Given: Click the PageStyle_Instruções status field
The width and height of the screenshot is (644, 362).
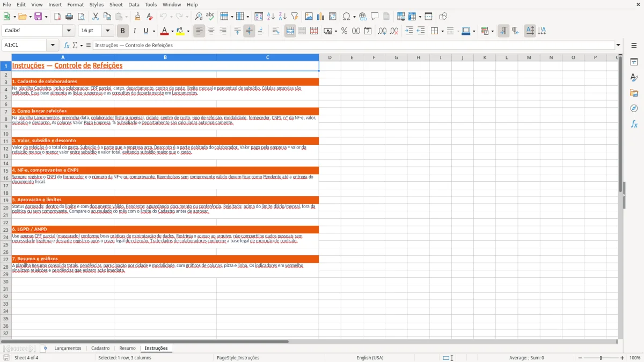Looking at the screenshot, I should [x=238, y=358].
